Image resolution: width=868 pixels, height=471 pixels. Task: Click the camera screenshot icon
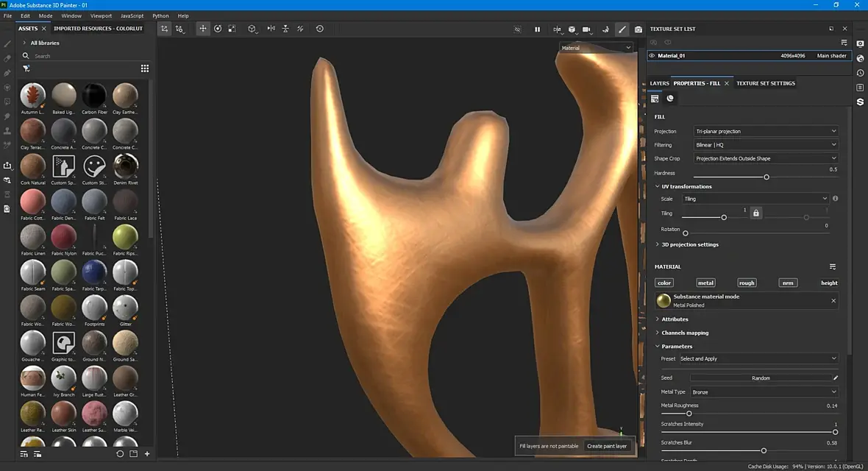tap(638, 29)
